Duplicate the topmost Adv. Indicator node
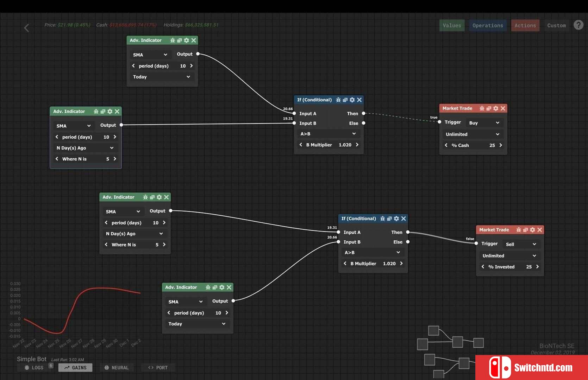This screenshot has width=588, height=380. 179,40
